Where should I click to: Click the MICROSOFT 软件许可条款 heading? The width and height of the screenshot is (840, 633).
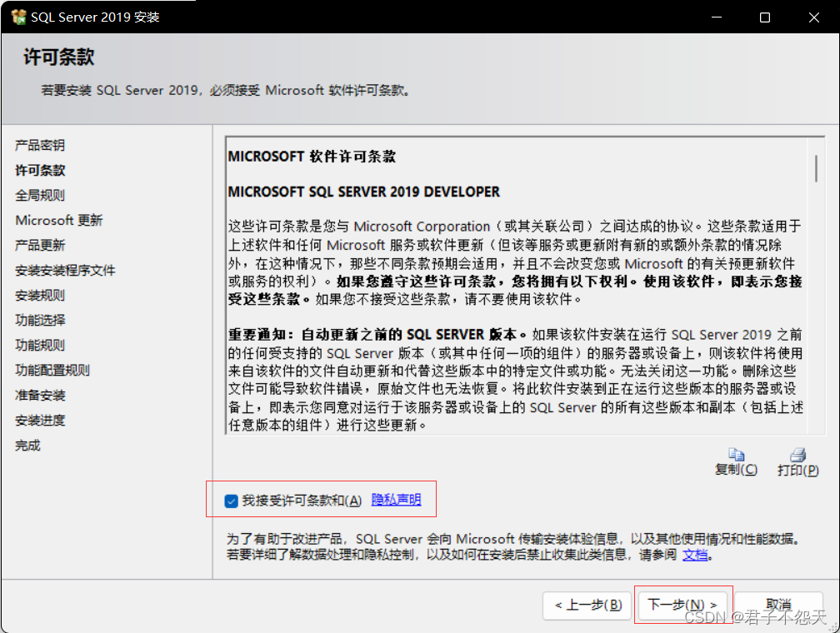click(x=312, y=157)
